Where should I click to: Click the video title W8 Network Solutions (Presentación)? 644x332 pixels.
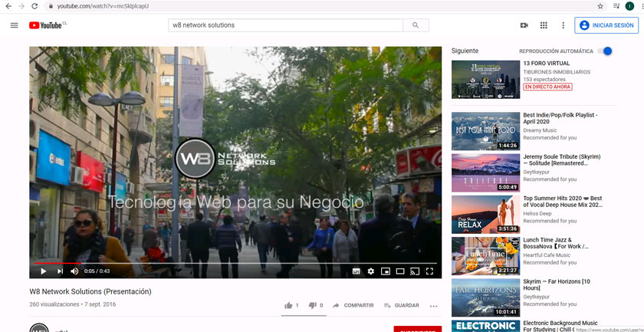[90, 291]
